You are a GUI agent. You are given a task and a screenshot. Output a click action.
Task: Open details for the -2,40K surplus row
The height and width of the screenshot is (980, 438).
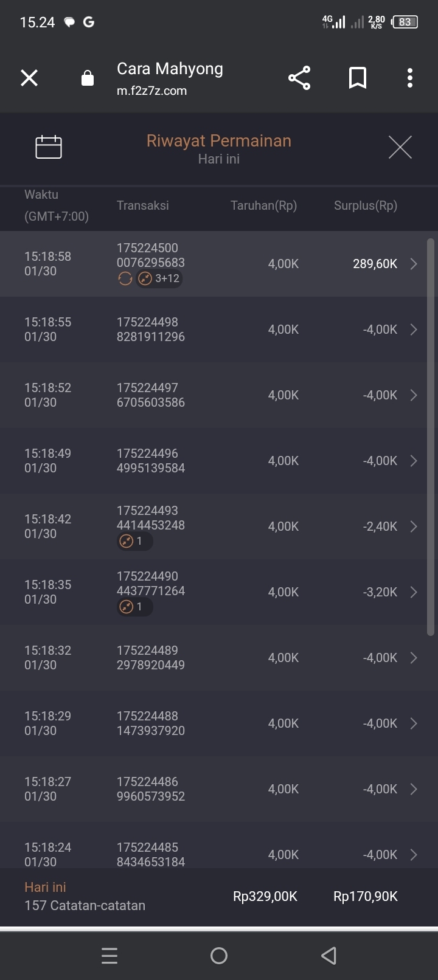pyautogui.click(x=414, y=526)
